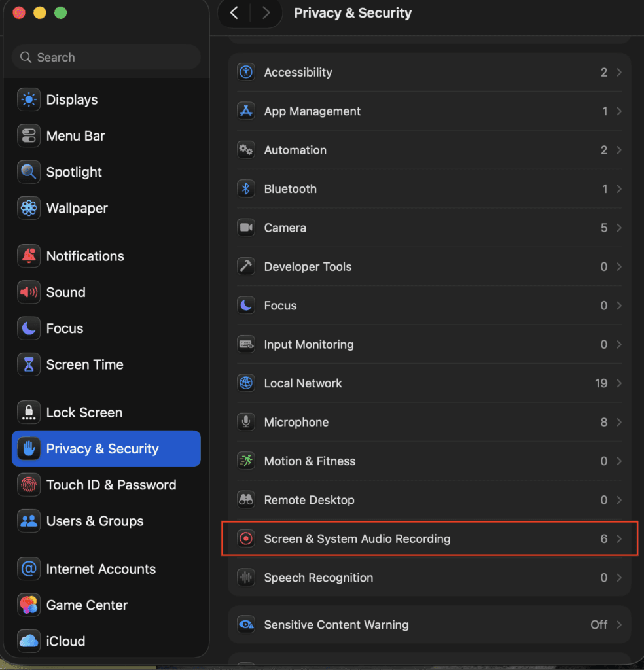Click the Camera privacy icon
Screen dimensions: 644x670
click(x=246, y=228)
